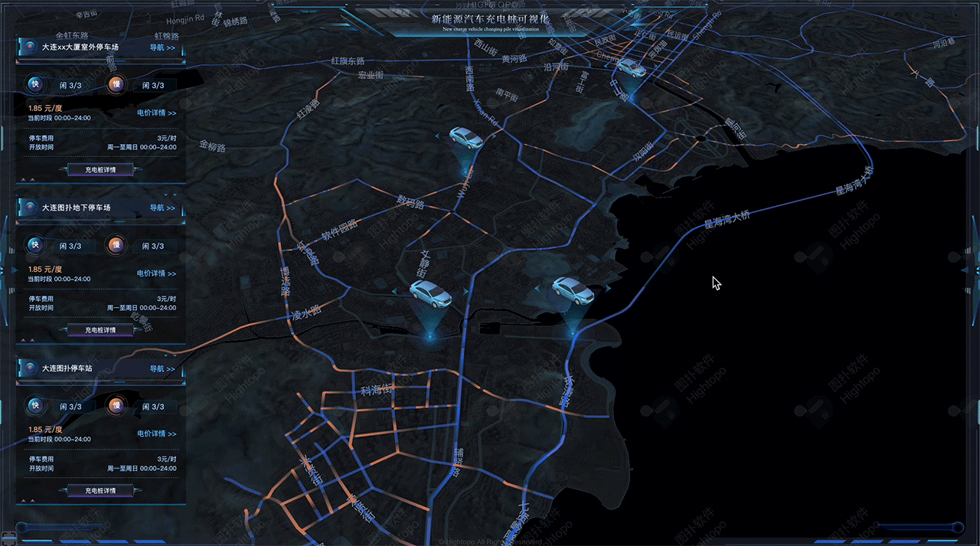Click the orb icon beside 大连xx大厦室外停车场
The height and width of the screenshot is (546, 980).
29,47
